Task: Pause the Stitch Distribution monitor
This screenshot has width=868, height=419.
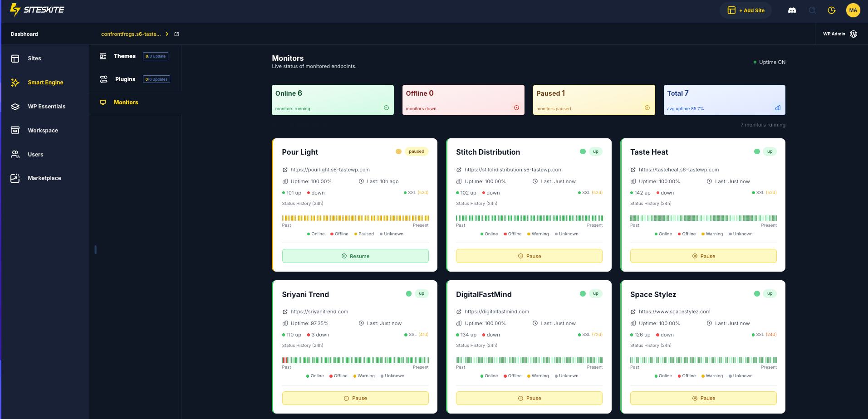Action: pyautogui.click(x=529, y=256)
